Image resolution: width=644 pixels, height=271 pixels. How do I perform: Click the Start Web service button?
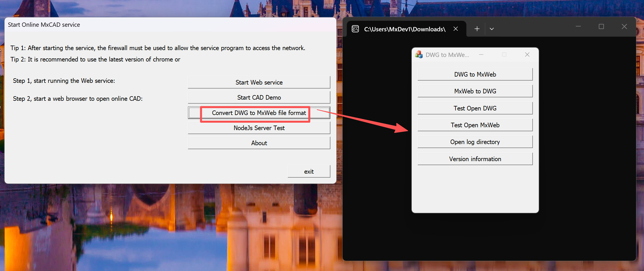259,82
